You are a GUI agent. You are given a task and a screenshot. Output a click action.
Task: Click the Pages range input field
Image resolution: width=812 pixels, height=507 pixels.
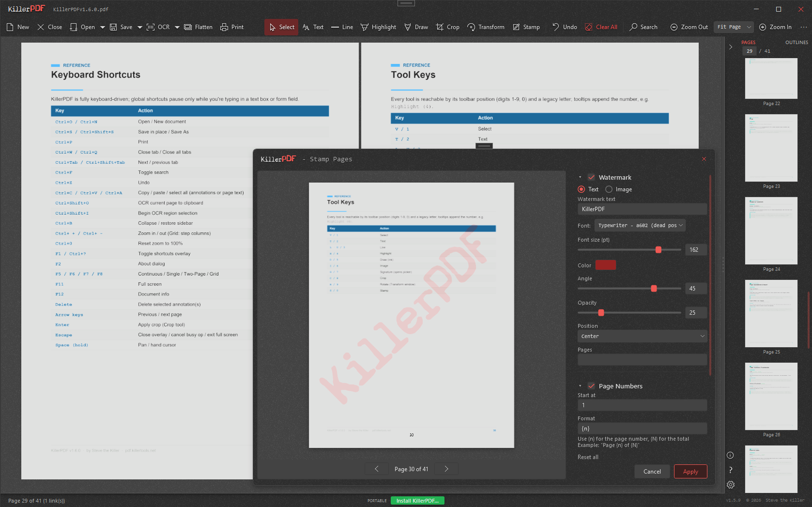click(x=642, y=360)
